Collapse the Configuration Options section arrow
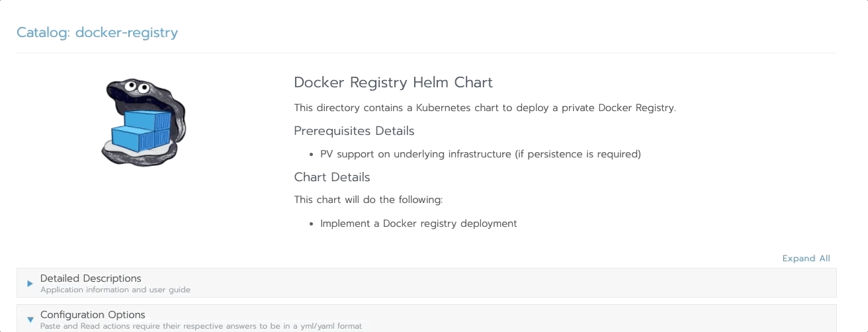 (30, 320)
